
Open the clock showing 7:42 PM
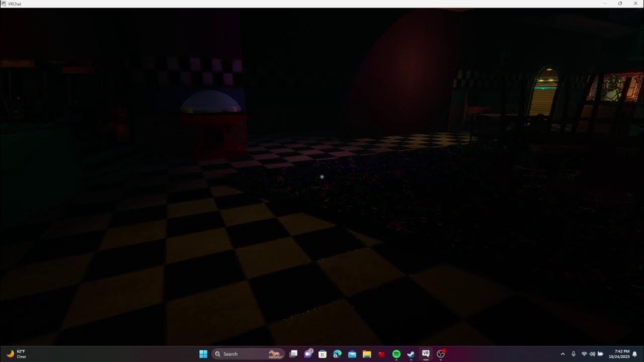click(619, 354)
